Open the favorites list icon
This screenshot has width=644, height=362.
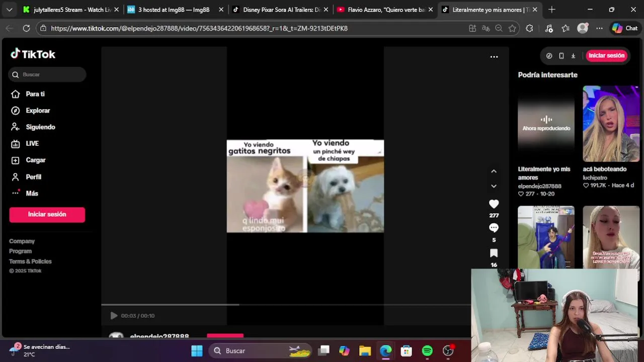click(566, 29)
